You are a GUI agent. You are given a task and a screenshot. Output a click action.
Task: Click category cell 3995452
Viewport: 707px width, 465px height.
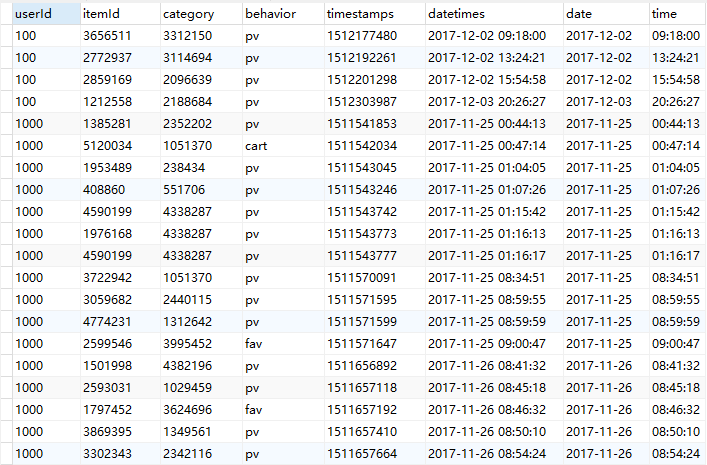point(201,344)
